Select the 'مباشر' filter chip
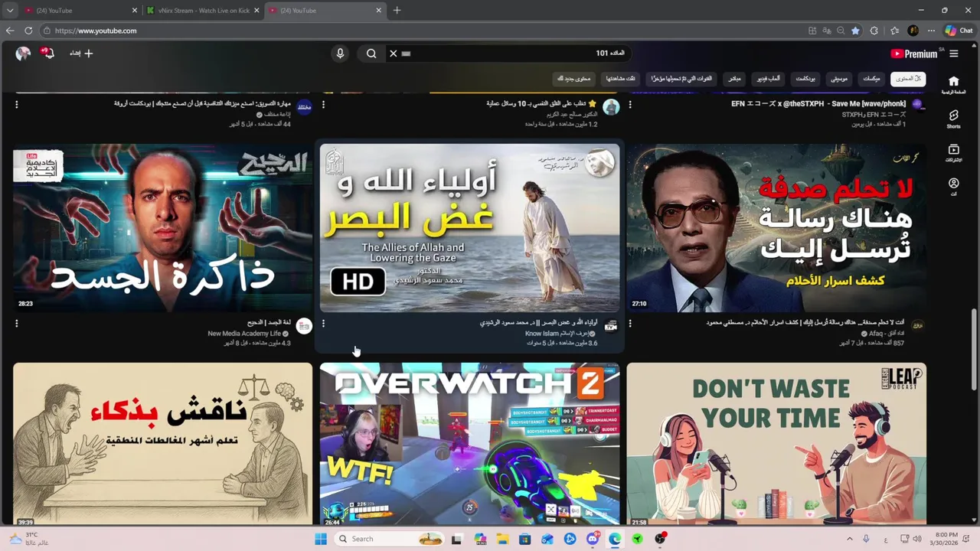Viewport: 980px width, 551px height. [x=734, y=78]
